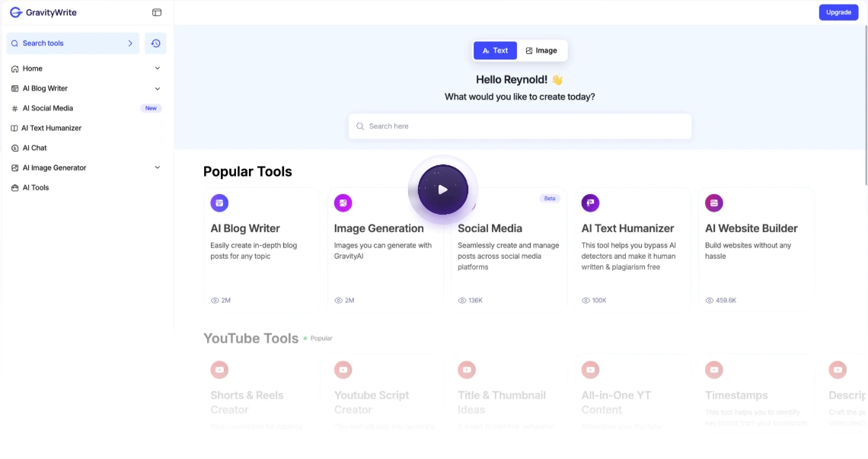Click the AI Image Generator sidebar icon
Viewport: 868px width, 459px height.
point(15,167)
